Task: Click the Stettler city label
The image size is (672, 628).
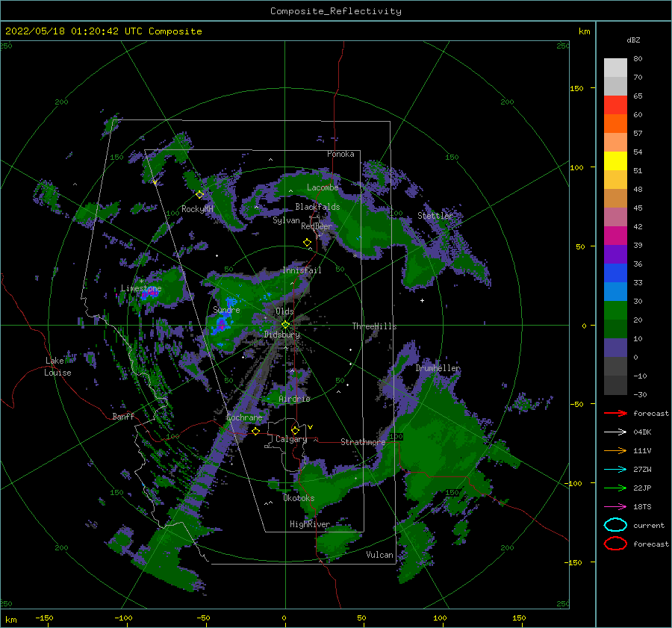Action: (435, 216)
